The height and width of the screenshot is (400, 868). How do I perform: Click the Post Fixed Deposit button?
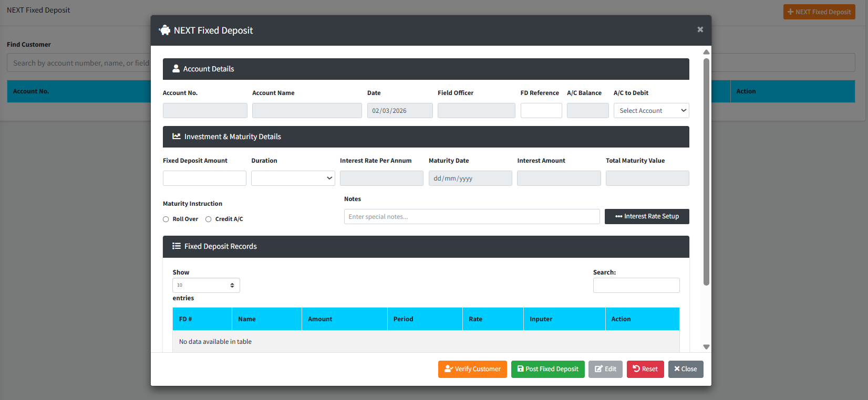point(547,369)
